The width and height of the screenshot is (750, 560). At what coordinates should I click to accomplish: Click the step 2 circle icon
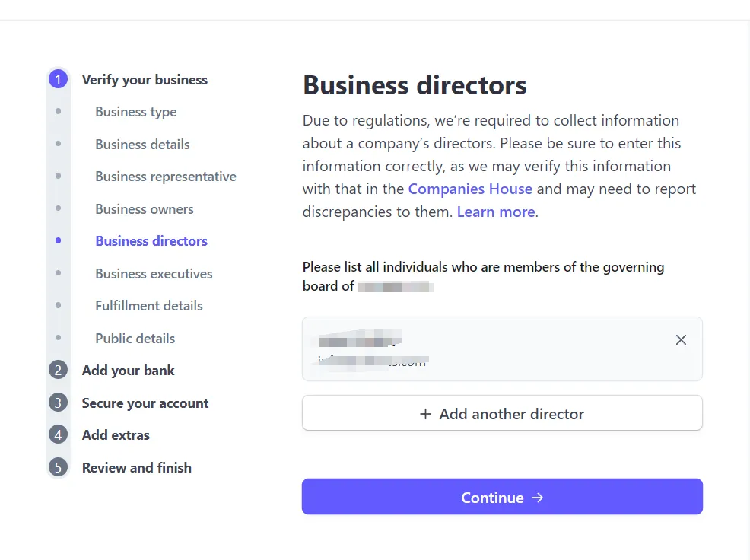click(58, 370)
